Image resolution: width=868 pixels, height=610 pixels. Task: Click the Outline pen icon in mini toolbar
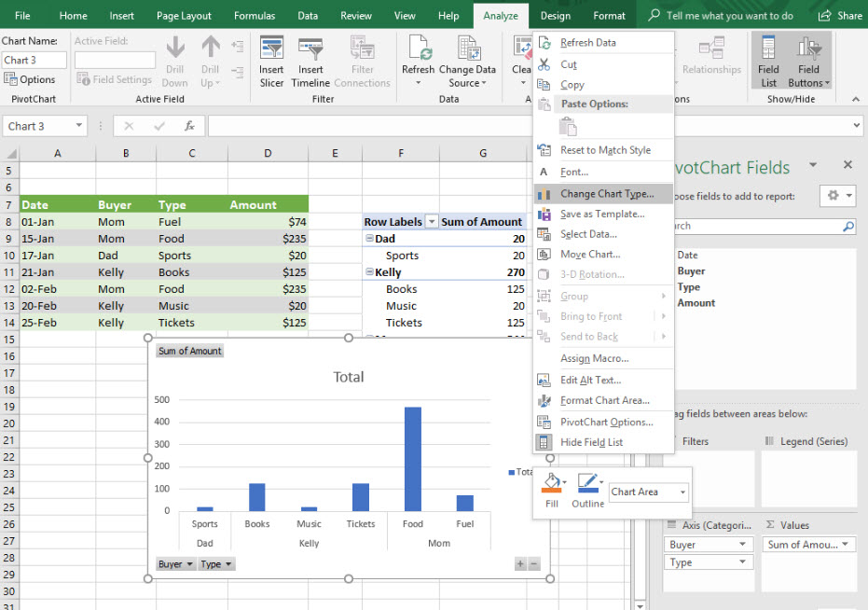coord(586,483)
